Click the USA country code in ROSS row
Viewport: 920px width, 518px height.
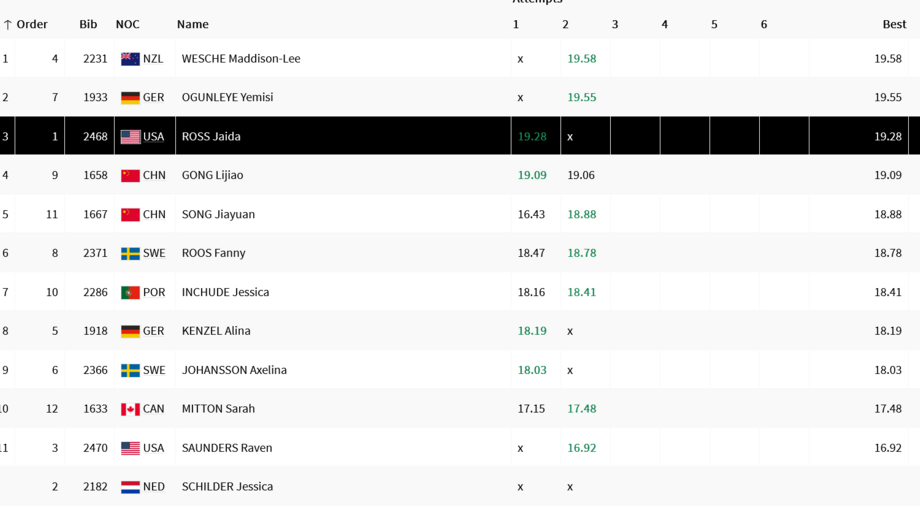point(154,137)
